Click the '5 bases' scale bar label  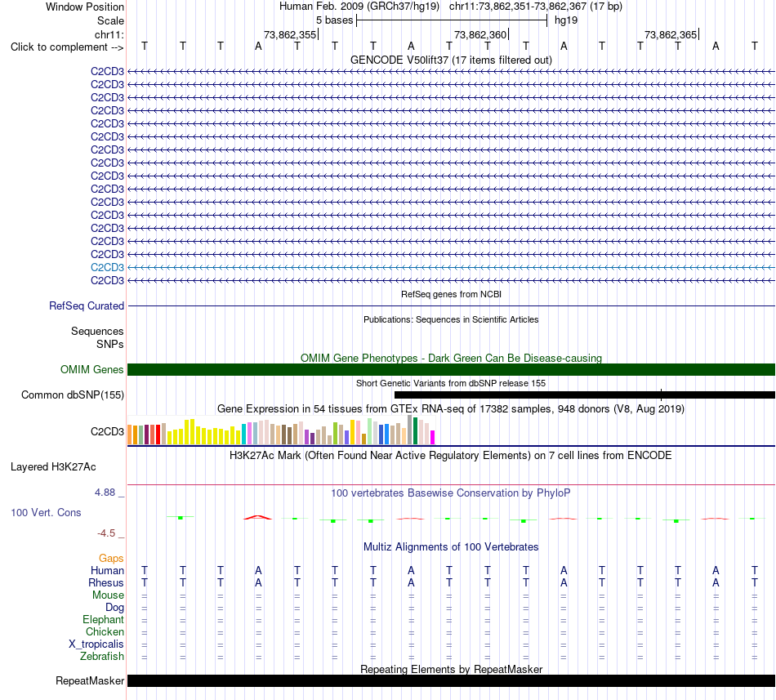click(335, 20)
